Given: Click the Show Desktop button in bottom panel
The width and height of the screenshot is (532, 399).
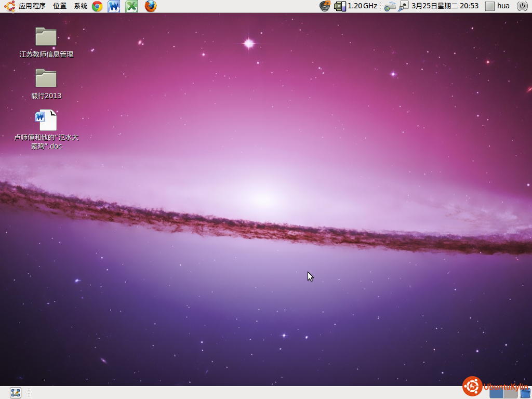Looking at the screenshot, I should pyautogui.click(x=16, y=393).
